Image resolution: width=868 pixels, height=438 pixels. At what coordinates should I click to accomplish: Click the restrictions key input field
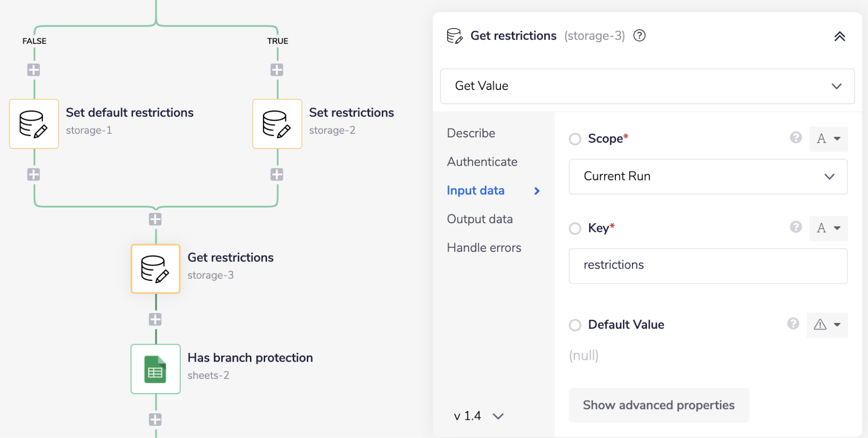click(707, 266)
